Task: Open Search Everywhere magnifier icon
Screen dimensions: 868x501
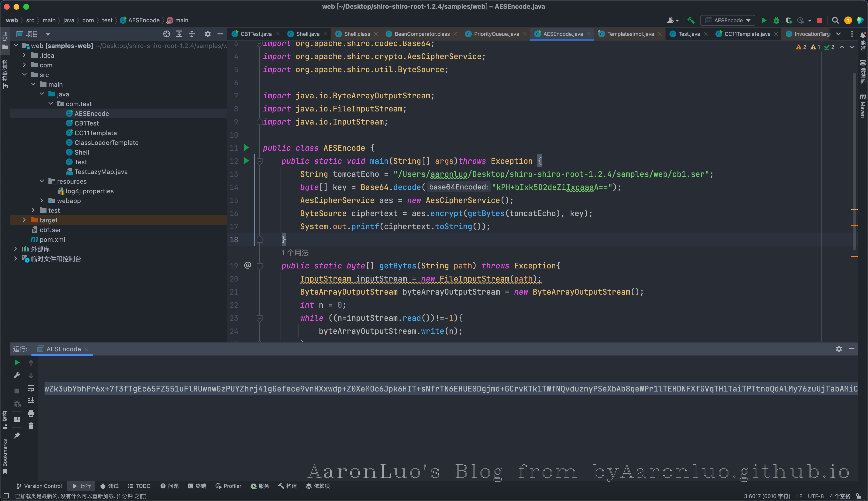Action: [835, 20]
